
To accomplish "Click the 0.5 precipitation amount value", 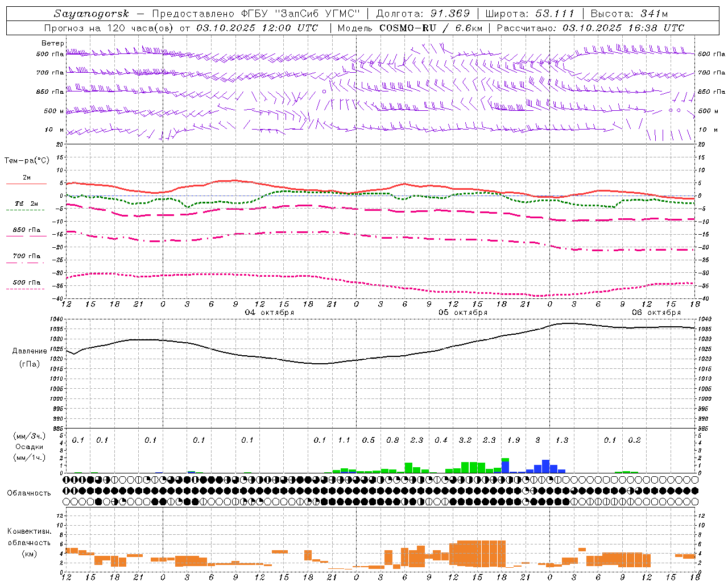I will point(369,440).
